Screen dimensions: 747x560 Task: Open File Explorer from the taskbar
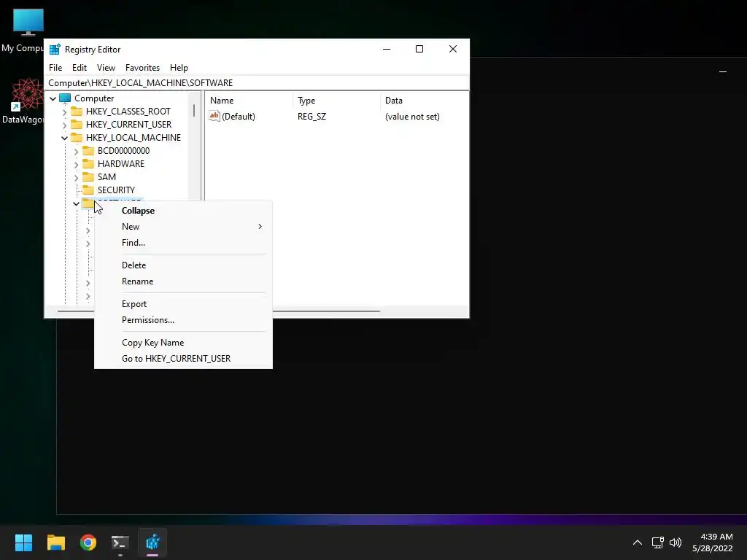[x=55, y=542]
